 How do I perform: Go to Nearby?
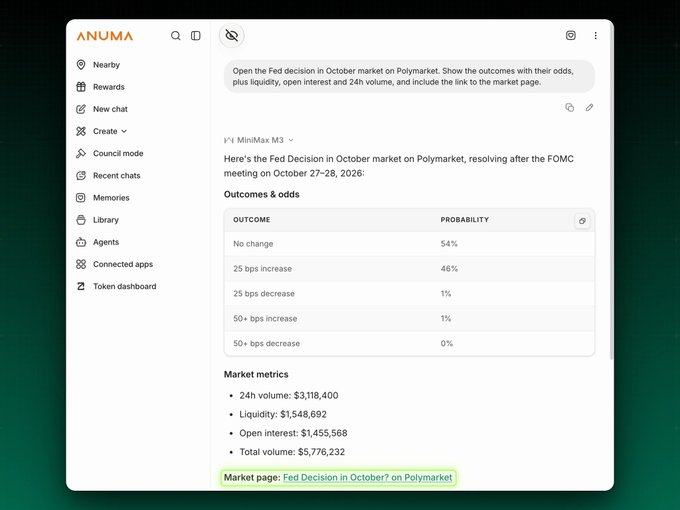[106, 65]
